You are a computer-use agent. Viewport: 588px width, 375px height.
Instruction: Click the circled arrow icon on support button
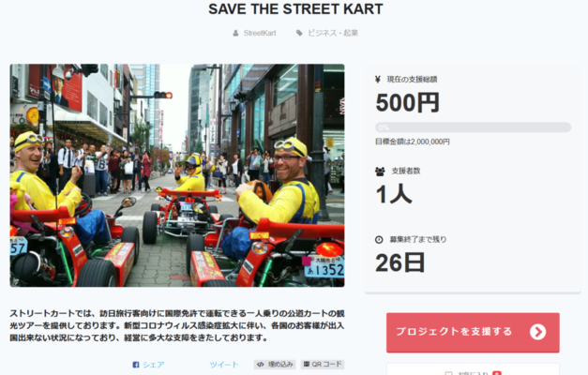[537, 332]
